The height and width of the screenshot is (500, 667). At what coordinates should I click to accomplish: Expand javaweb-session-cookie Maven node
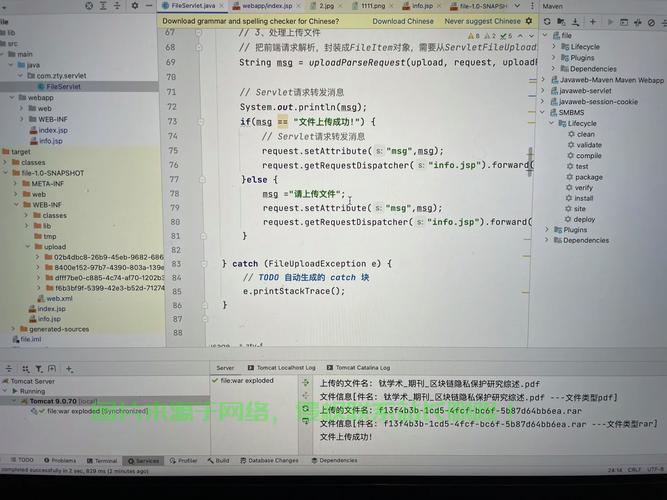(x=543, y=101)
